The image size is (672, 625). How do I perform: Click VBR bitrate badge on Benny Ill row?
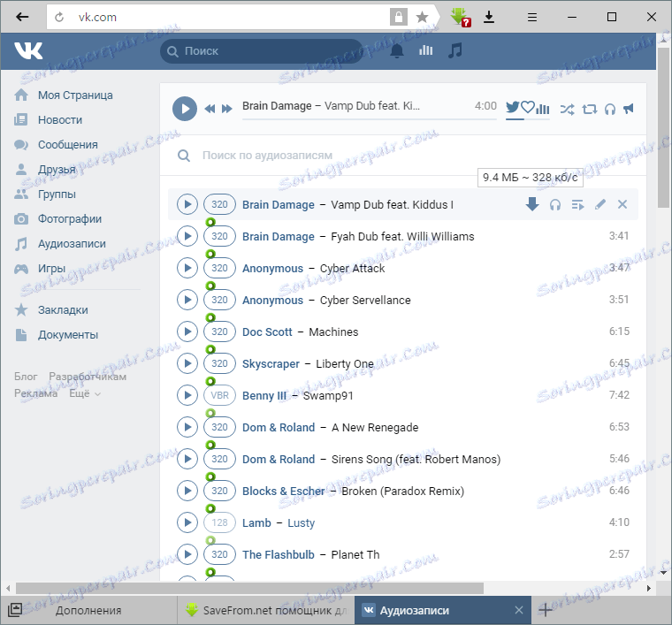tap(219, 395)
